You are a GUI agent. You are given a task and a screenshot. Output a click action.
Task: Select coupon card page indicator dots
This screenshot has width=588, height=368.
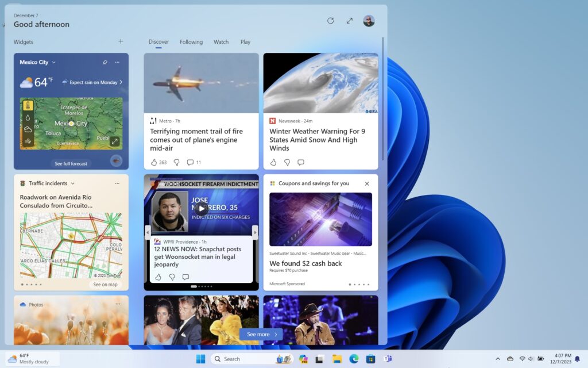[x=359, y=284]
